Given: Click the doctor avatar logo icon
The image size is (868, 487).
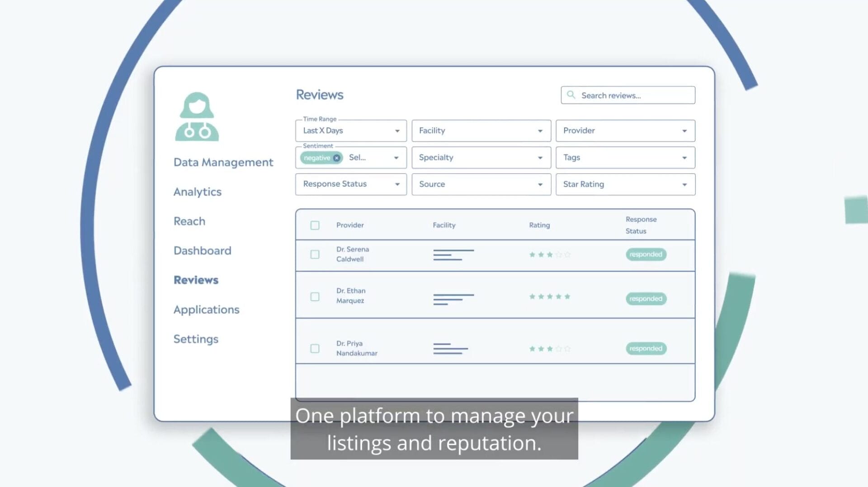Looking at the screenshot, I should [197, 117].
